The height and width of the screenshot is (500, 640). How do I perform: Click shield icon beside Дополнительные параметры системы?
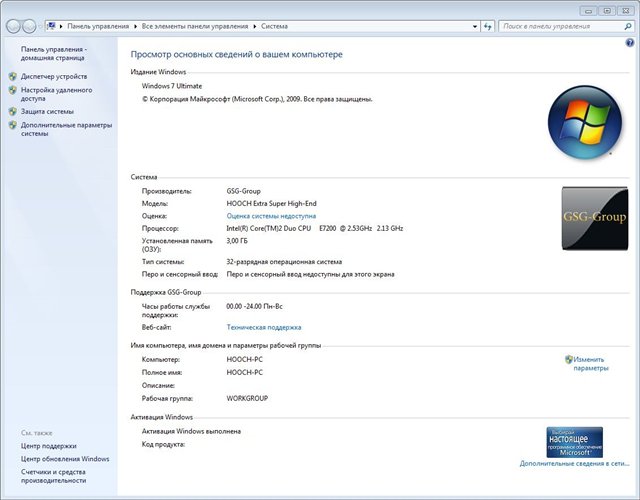(x=13, y=125)
